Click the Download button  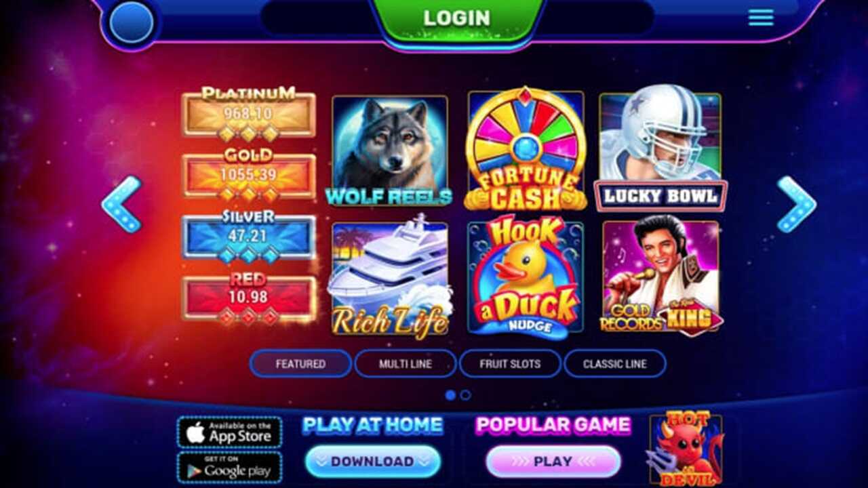pos(372,462)
